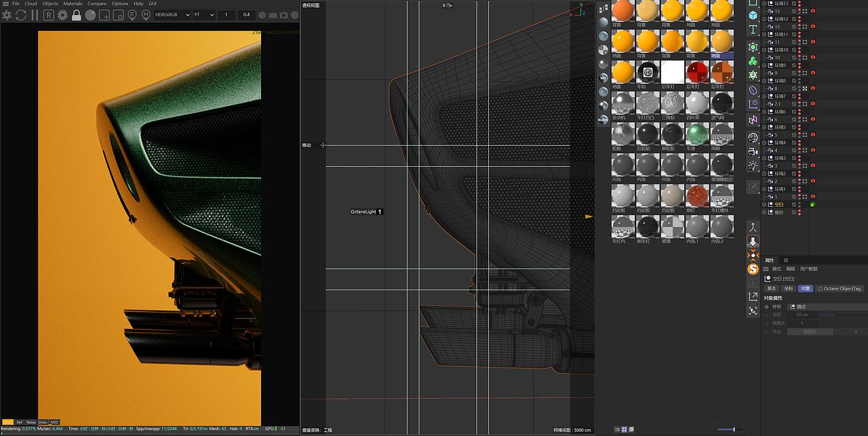
Task: Click the orange S snapping icon
Action: pyautogui.click(x=753, y=269)
